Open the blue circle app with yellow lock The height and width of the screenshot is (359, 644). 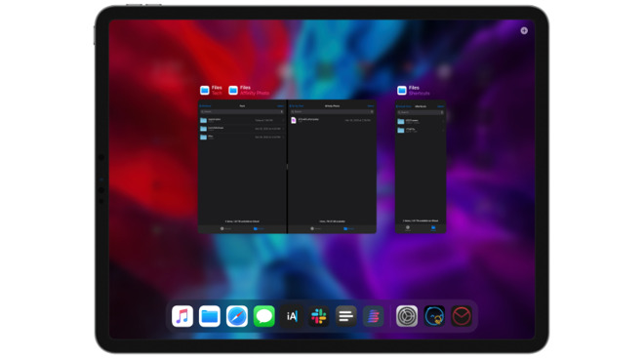point(434,316)
